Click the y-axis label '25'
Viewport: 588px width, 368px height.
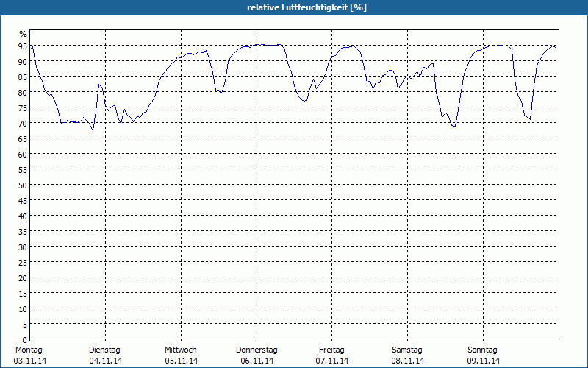pyautogui.click(x=23, y=263)
